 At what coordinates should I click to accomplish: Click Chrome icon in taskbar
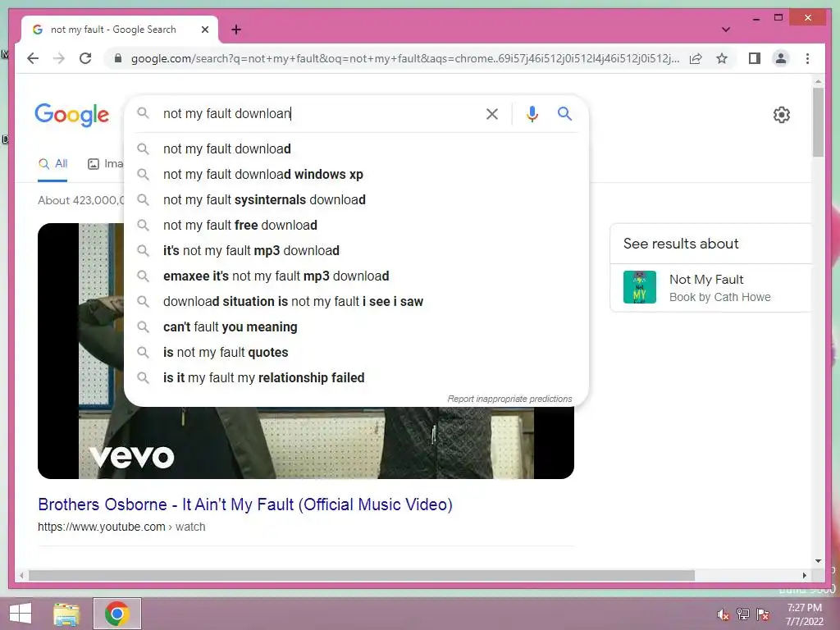[x=117, y=614]
